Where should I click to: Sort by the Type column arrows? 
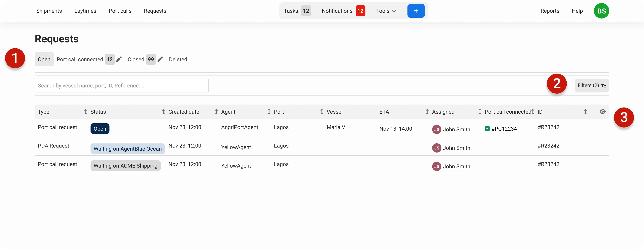pos(85,112)
